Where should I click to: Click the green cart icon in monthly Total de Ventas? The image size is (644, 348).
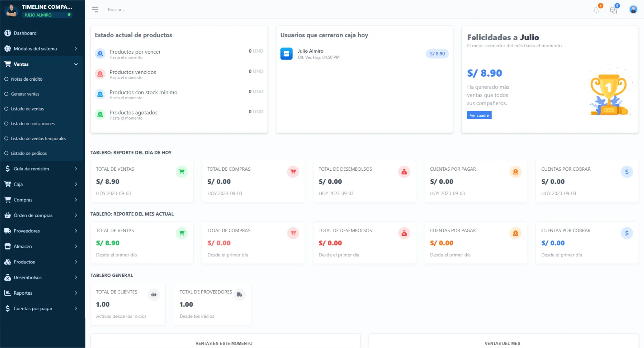(182, 233)
